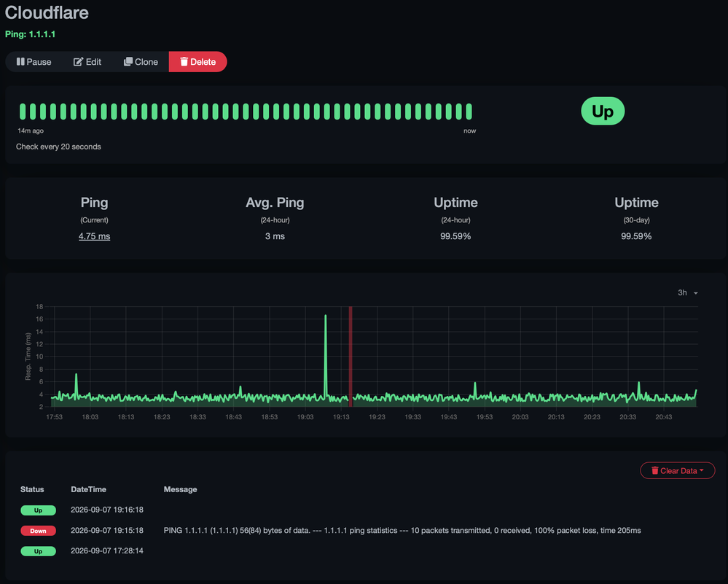
Task: Click the Up badge for 19:16:18 row
Action: click(x=38, y=510)
